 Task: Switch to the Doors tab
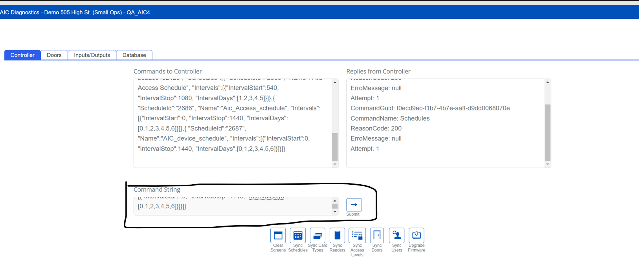tap(54, 55)
